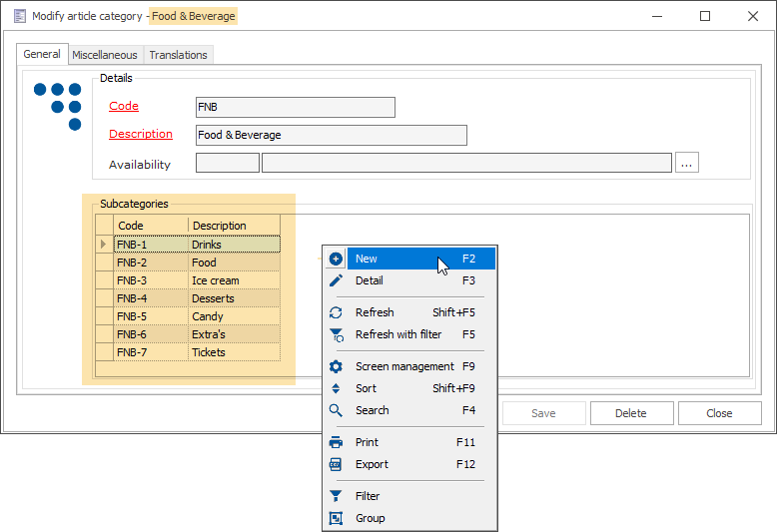
Task: Select the FNB-2 code cell
Action: click(151, 263)
